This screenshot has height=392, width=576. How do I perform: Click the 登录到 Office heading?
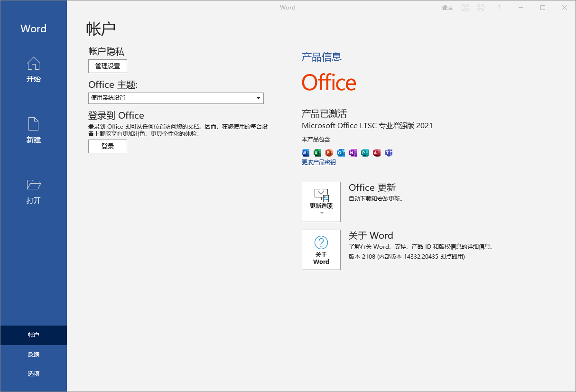(116, 115)
